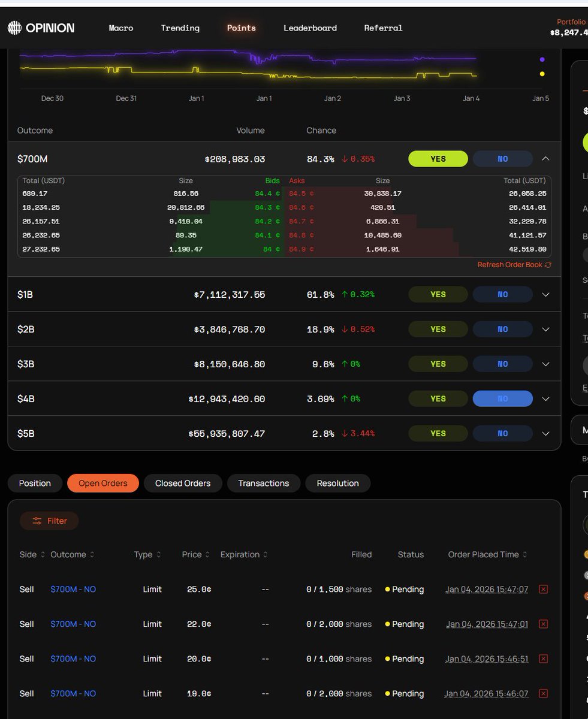
Task: Cancel the 22.0¢ pending order
Action: (543, 624)
